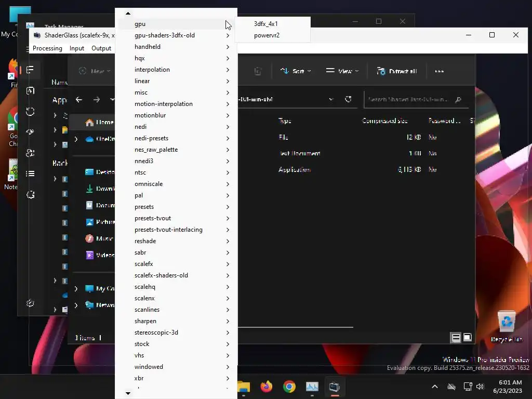532x399 pixels.
Task: Open the omniscale submenu
Action: [x=176, y=184]
